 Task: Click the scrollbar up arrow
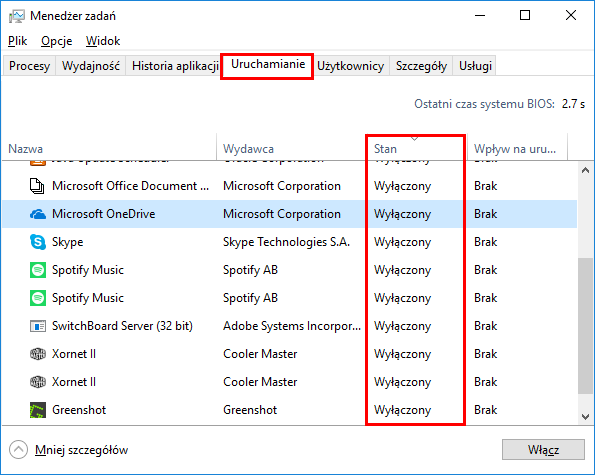pos(585,170)
